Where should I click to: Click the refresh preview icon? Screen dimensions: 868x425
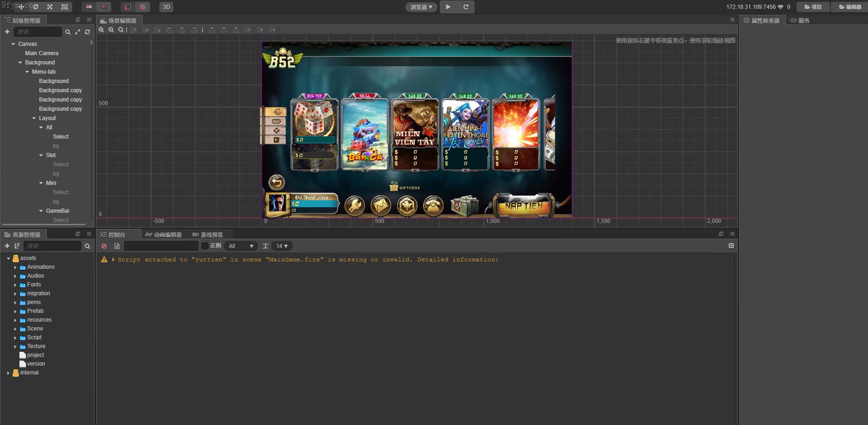click(x=466, y=7)
